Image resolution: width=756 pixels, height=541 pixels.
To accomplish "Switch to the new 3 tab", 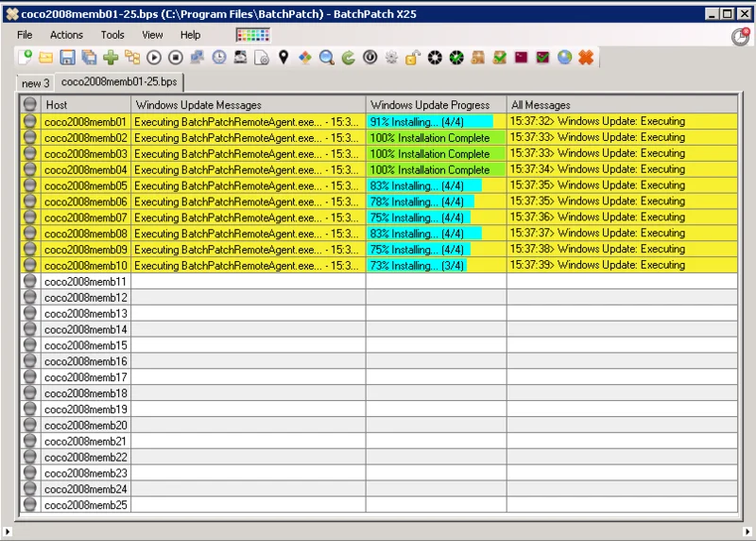I will (36, 83).
